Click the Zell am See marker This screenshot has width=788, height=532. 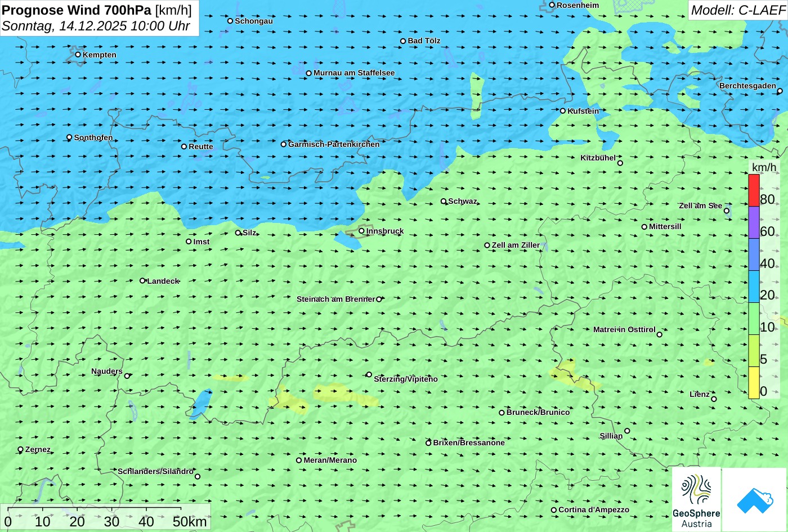(x=727, y=211)
